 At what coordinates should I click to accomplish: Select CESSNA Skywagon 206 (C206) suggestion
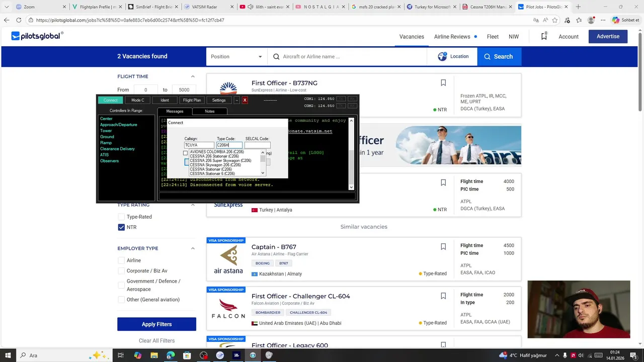coord(215,165)
